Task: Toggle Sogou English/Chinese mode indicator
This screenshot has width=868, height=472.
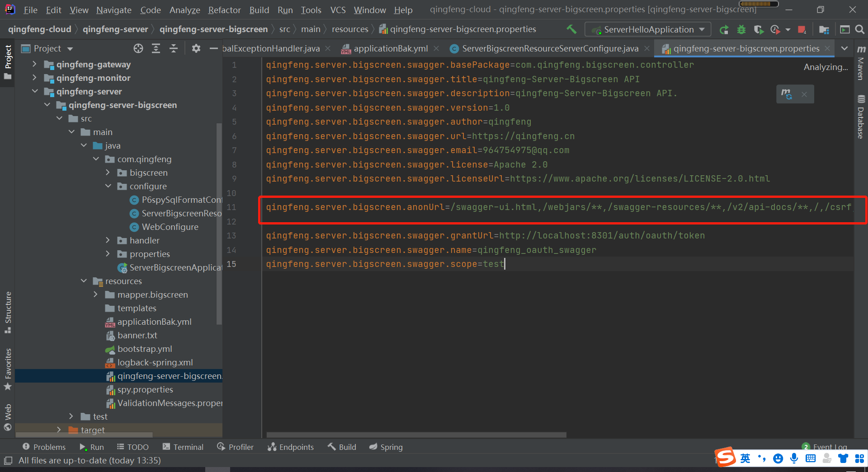Action: [x=745, y=458]
